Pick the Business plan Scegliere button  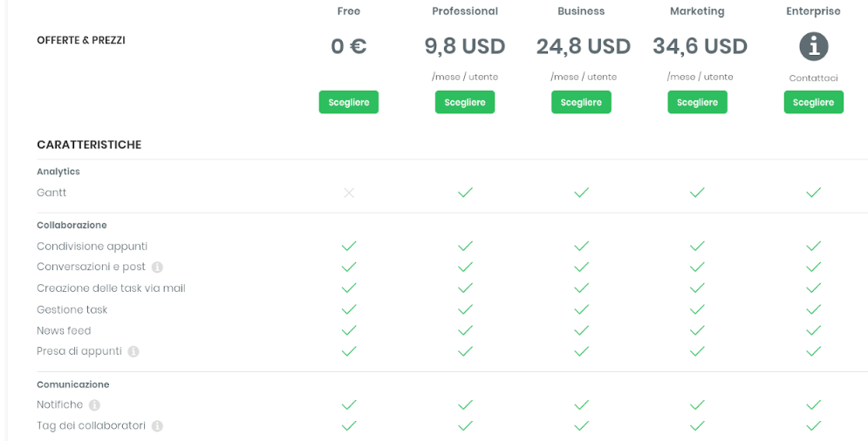[581, 102]
